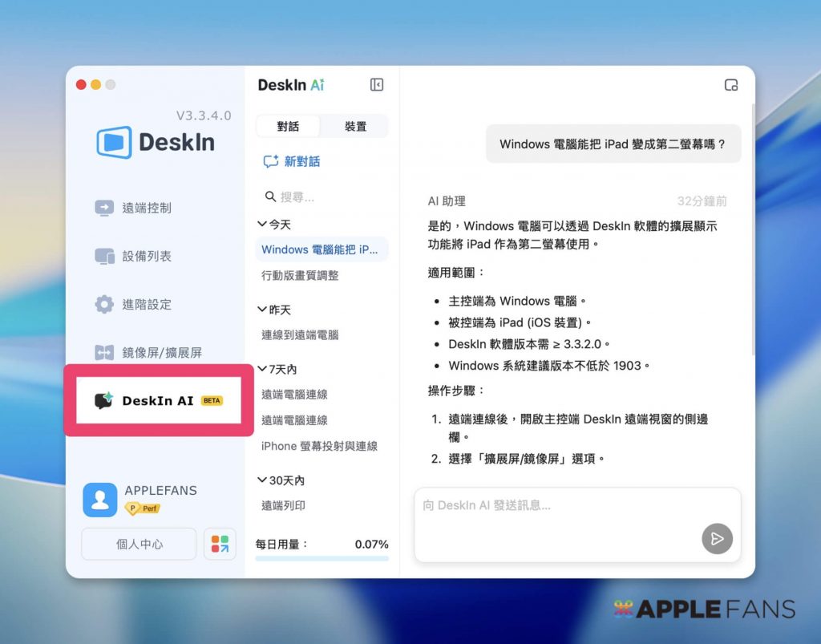Click the send message arrow icon
Viewport: 821px width, 644px height.
tap(717, 539)
